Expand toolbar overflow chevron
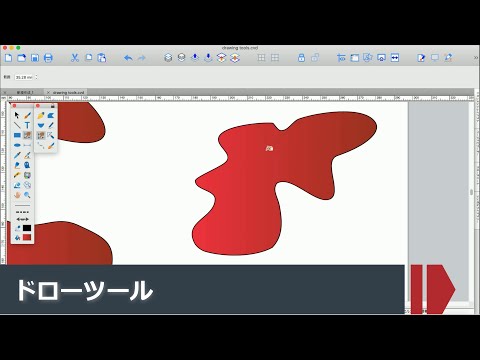Viewport: 480px width, 360px height. [x=476, y=58]
